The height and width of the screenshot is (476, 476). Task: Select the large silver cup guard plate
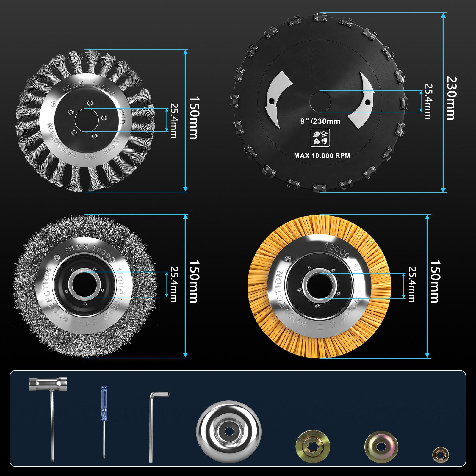pos(228,431)
